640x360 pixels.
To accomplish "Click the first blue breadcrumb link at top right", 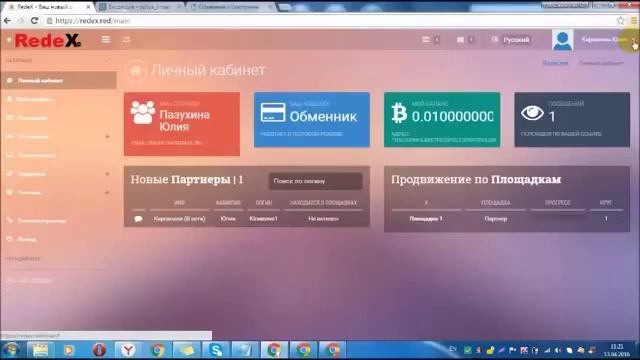I will tap(555, 63).
